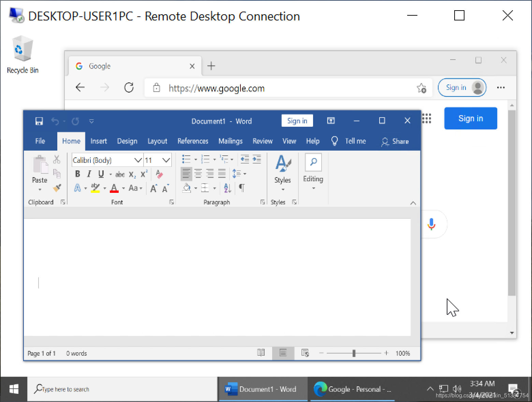Click the Paste clipboard icon
532x402 pixels.
pos(40,165)
